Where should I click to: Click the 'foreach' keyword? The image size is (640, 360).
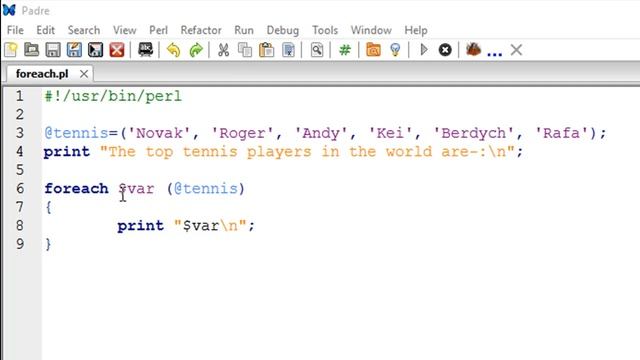pyautogui.click(x=76, y=189)
